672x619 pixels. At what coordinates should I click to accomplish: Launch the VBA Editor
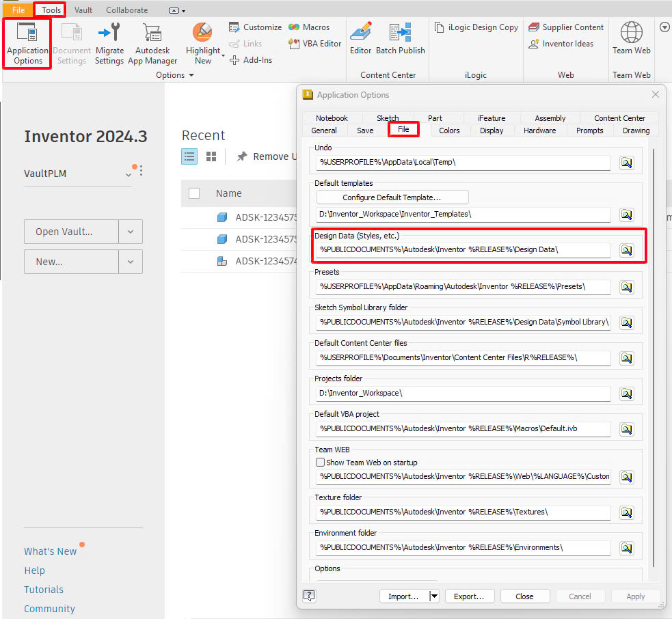315,43
